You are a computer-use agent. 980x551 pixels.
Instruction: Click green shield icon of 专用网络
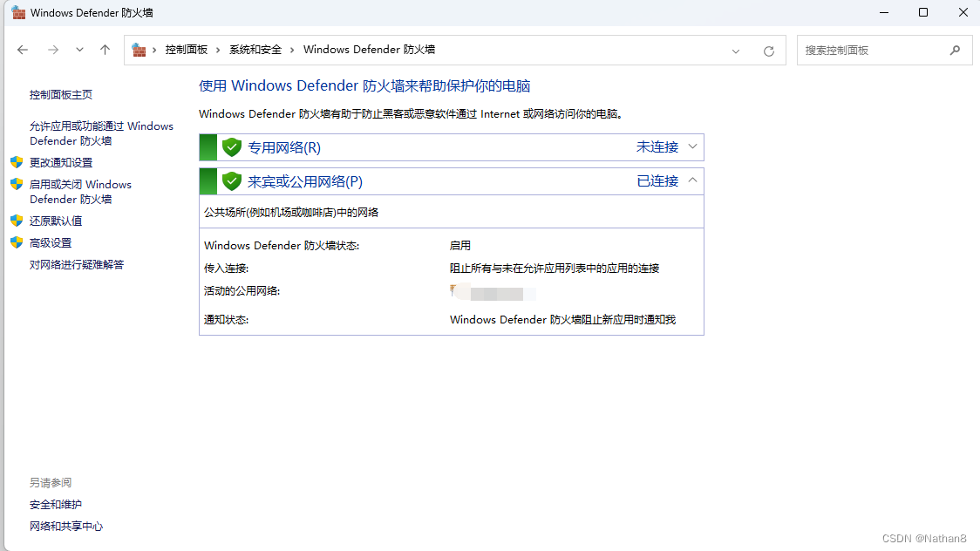point(232,147)
